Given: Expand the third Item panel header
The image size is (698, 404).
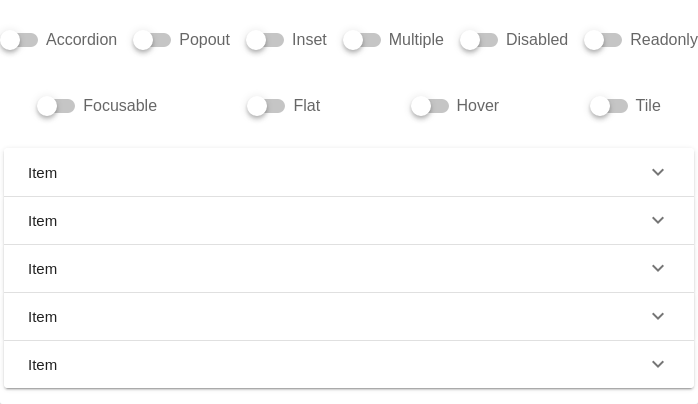Looking at the screenshot, I should tap(340, 269).
